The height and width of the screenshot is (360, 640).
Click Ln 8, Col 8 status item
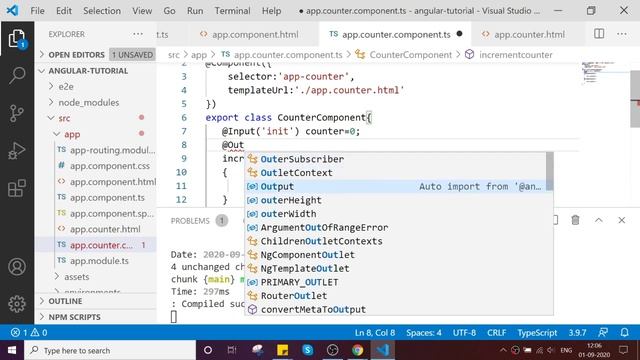[x=375, y=333]
